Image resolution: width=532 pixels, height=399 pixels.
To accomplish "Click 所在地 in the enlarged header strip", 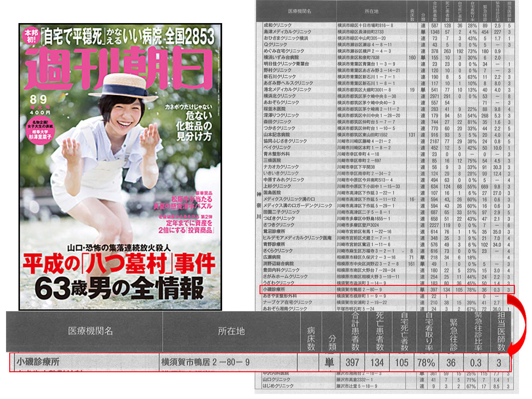I will pos(231,331).
